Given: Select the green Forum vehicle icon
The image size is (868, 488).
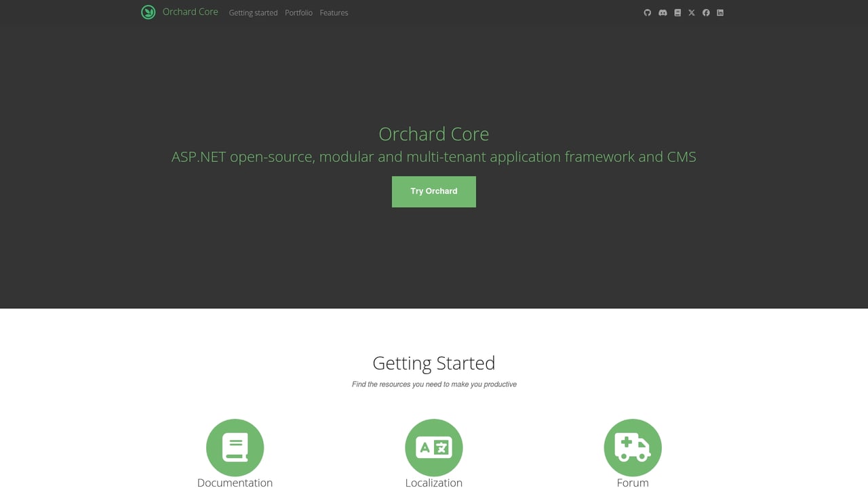Looking at the screenshot, I should [632, 447].
